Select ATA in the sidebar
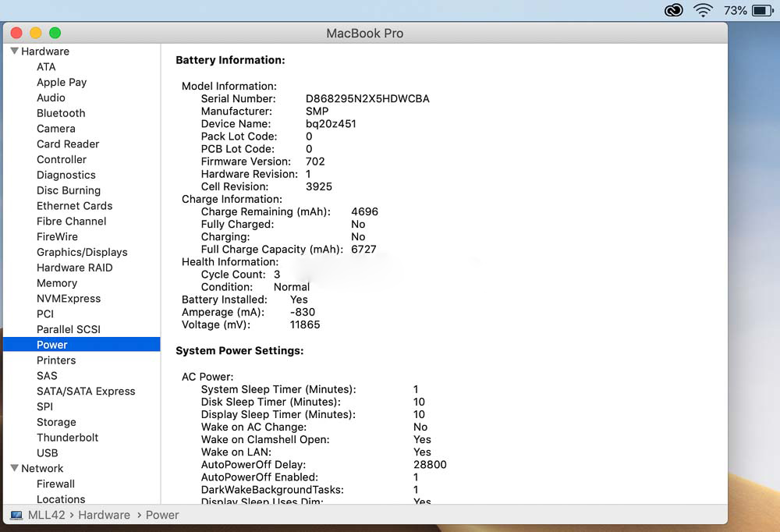Viewport: 780px width, 532px height. (46, 66)
